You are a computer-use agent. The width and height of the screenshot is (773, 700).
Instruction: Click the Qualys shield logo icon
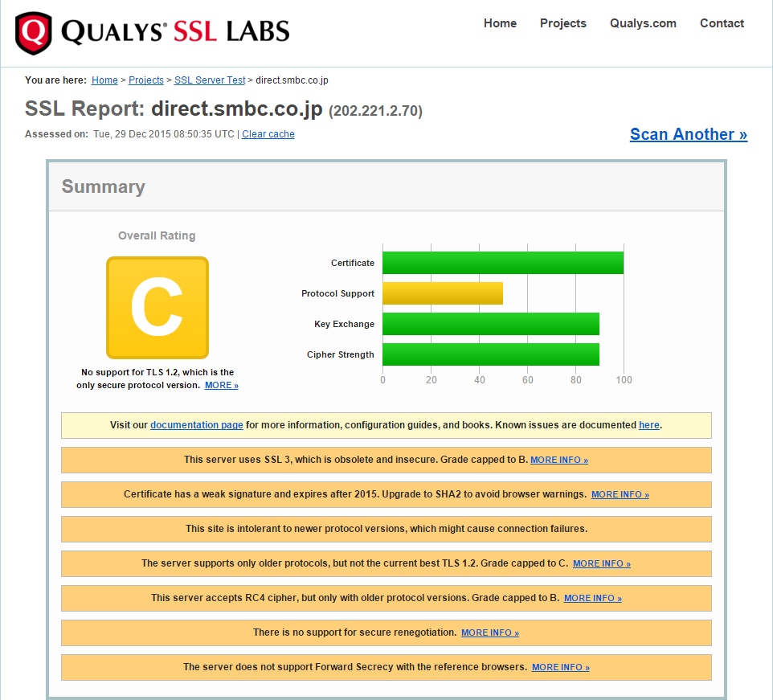pyautogui.click(x=33, y=33)
